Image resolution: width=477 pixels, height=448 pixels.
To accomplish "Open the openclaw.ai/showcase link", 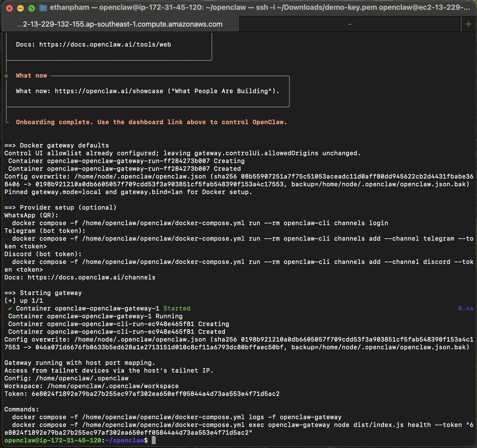I will tap(108, 91).
